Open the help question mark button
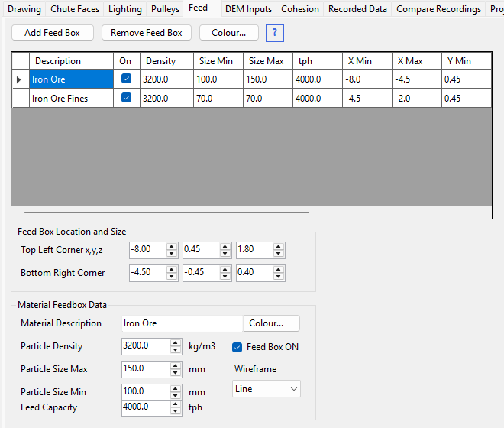 (x=274, y=33)
